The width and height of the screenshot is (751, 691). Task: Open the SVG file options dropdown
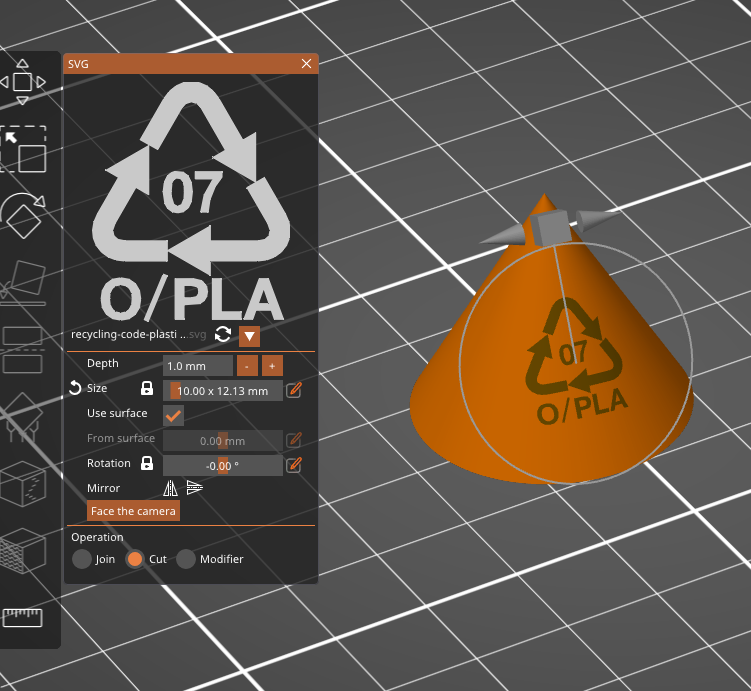coord(250,336)
